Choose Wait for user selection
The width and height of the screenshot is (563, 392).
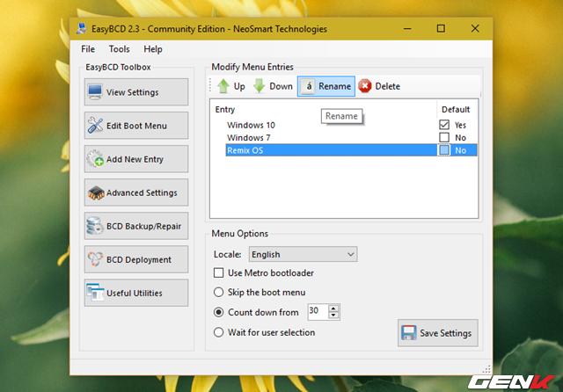tap(220, 332)
